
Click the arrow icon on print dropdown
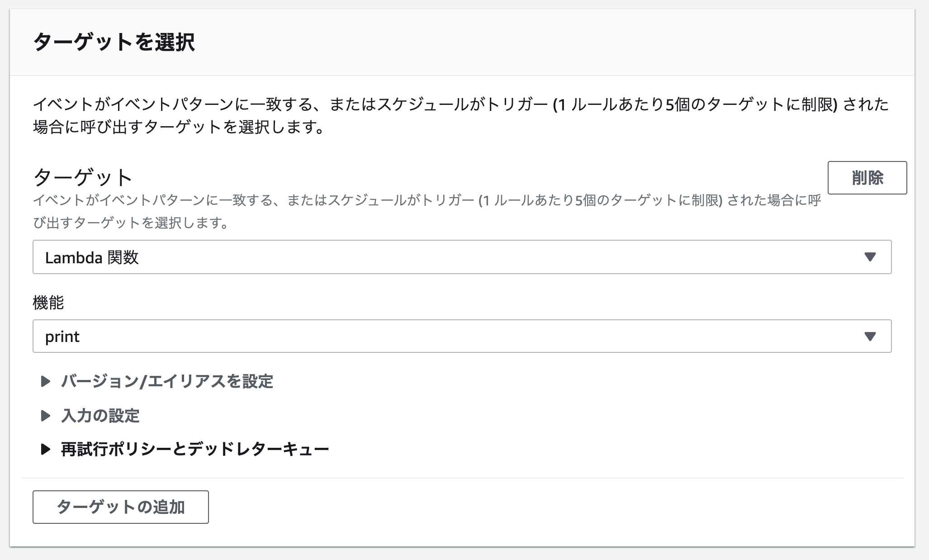(870, 336)
